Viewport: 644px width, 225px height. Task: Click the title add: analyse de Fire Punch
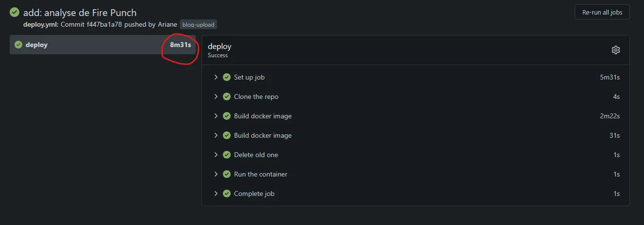click(x=80, y=13)
